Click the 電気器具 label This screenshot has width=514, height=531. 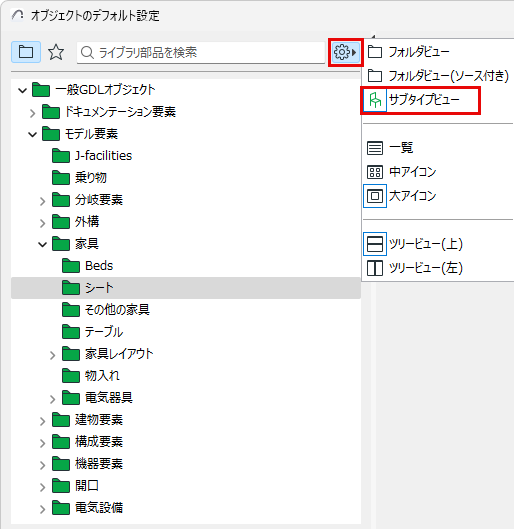click(x=109, y=398)
